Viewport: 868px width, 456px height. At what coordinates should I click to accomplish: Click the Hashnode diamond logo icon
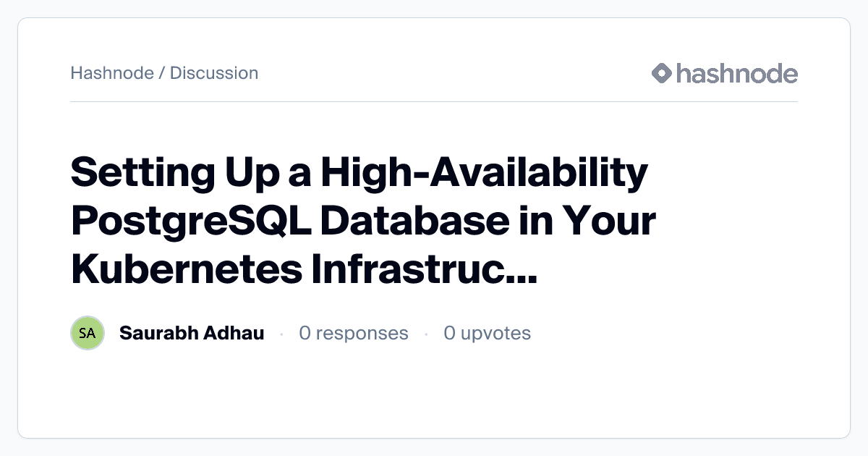661,73
